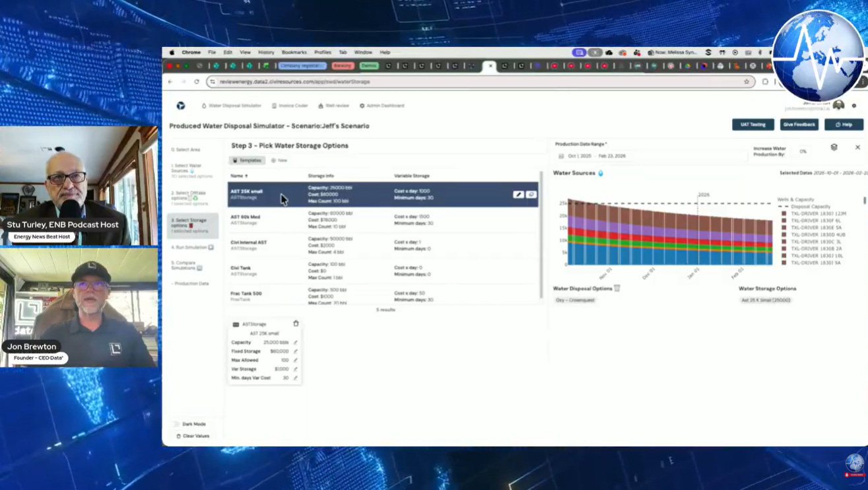
Task: Click the UAT Testing button
Action: [753, 124]
